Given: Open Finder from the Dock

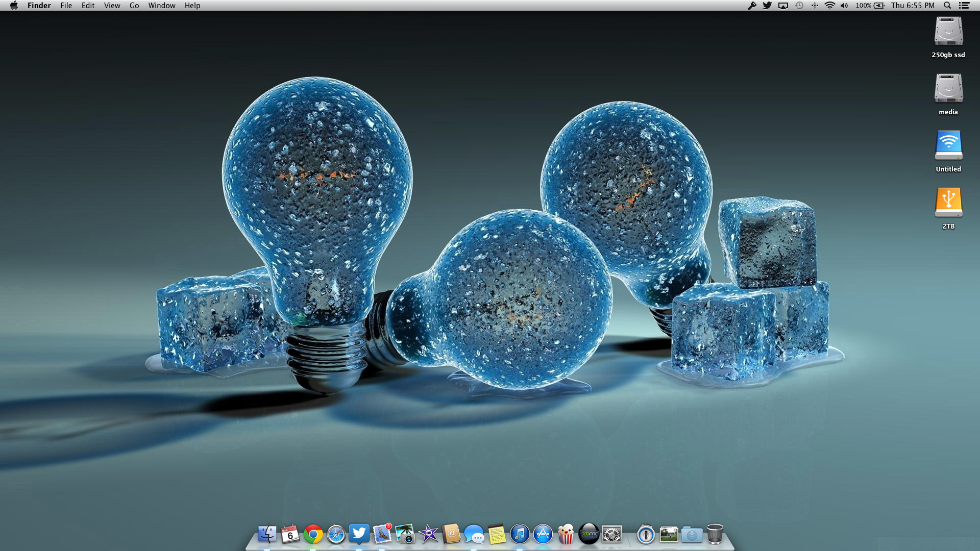Looking at the screenshot, I should point(267,534).
